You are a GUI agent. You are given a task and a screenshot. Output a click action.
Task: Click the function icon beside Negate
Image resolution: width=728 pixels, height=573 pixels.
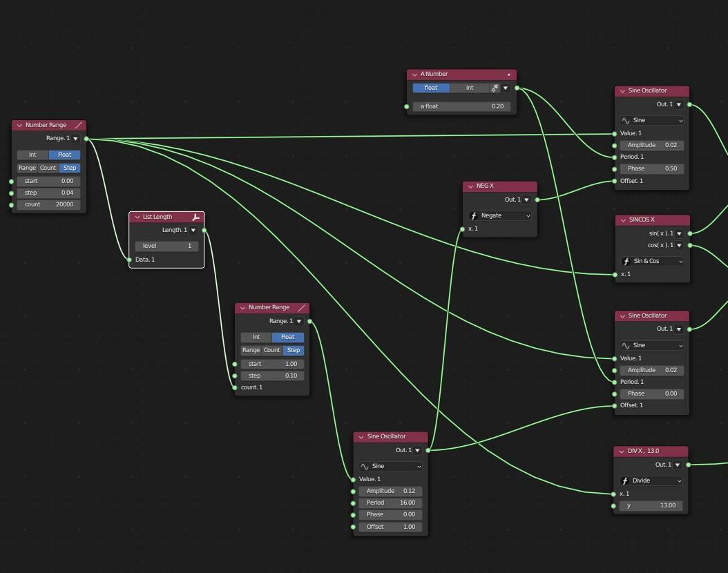pyautogui.click(x=474, y=216)
